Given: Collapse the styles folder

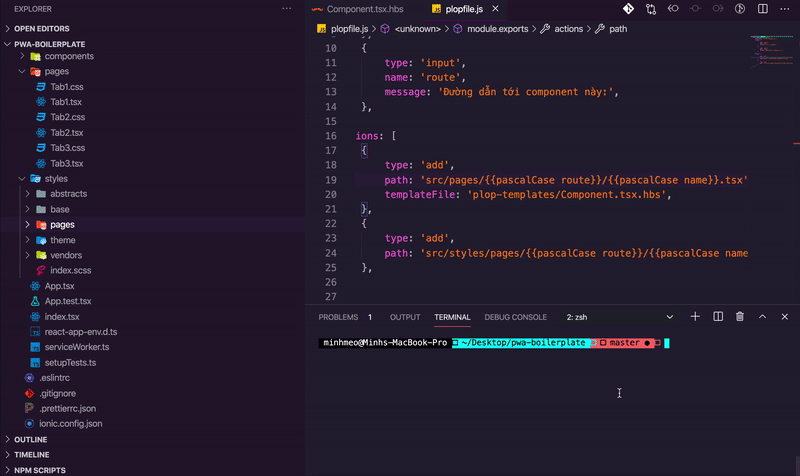Looking at the screenshot, I should click(x=56, y=179).
